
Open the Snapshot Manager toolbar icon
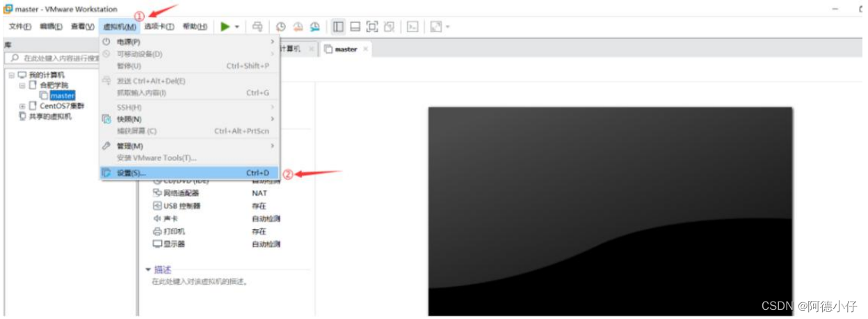315,26
